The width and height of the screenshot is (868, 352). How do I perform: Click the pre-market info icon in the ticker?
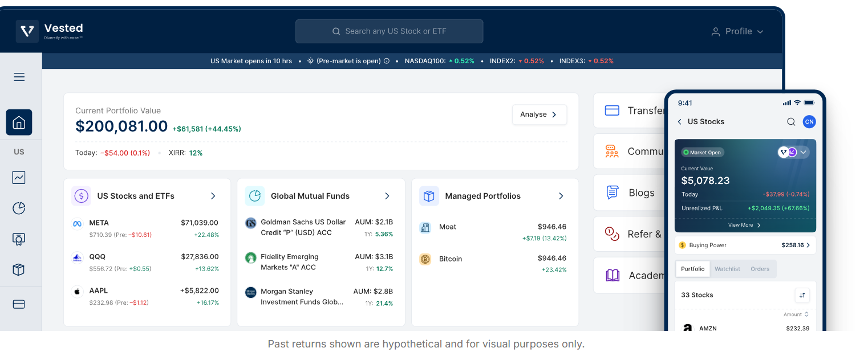click(x=387, y=61)
